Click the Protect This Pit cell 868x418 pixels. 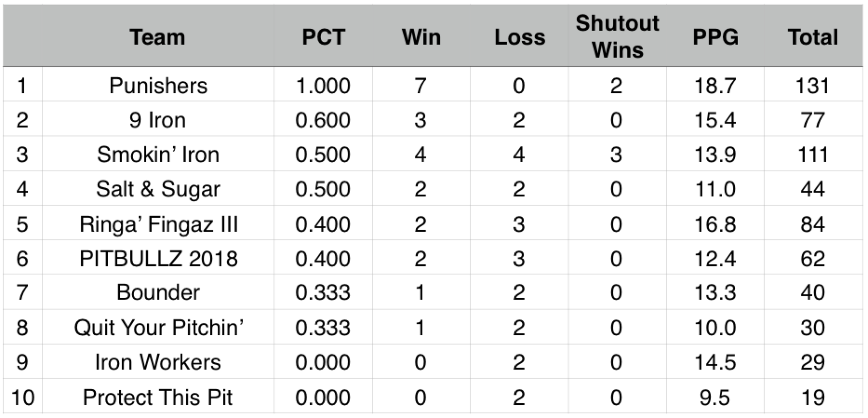pos(157,398)
